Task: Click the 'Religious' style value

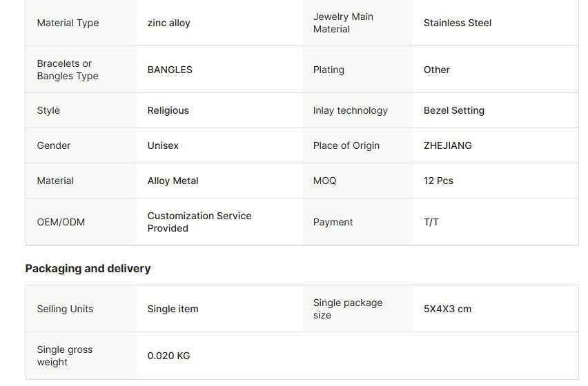Action: [x=168, y=110]
